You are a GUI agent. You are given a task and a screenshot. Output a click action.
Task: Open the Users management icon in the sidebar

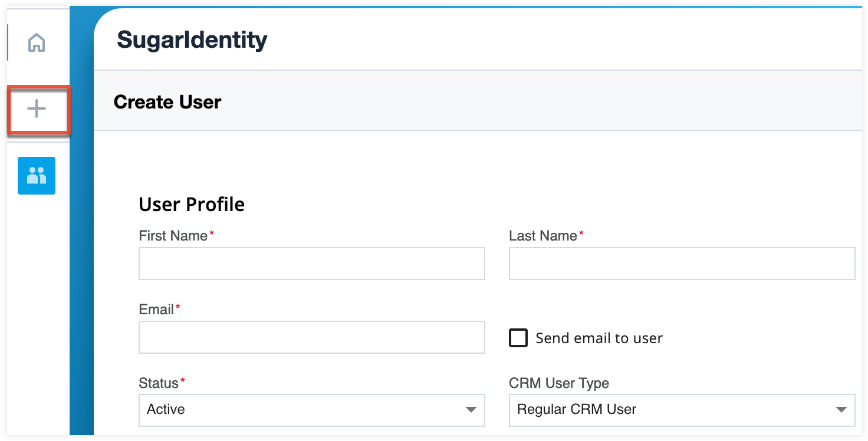(37, 175)
